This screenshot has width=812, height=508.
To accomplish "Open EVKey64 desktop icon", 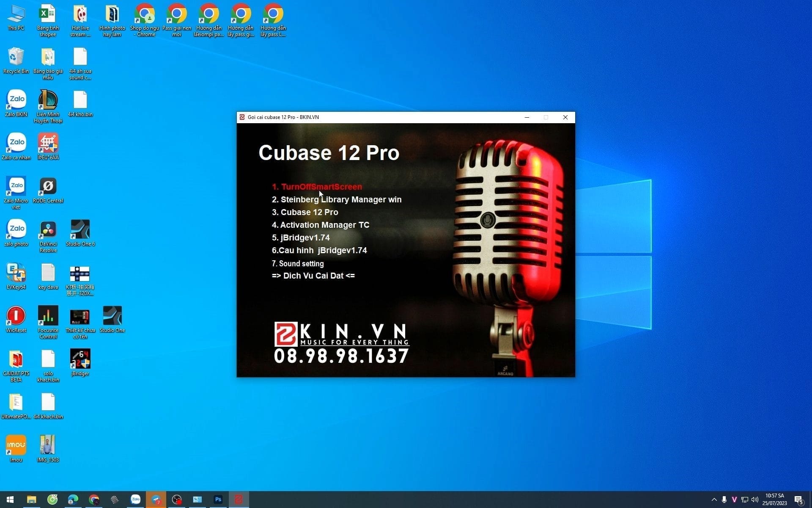I will 16,276.
